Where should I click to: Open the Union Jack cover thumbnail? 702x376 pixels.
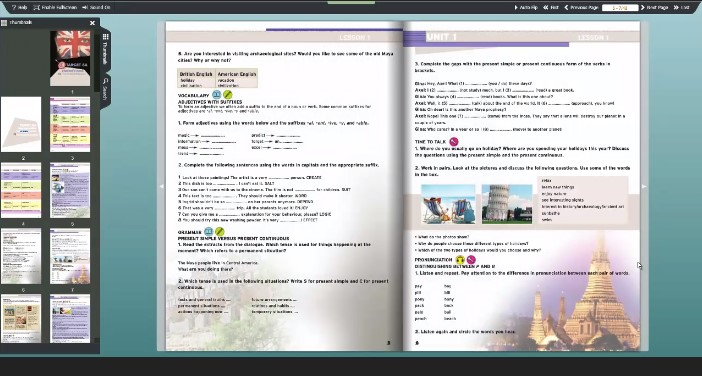(x=70, y=58)
